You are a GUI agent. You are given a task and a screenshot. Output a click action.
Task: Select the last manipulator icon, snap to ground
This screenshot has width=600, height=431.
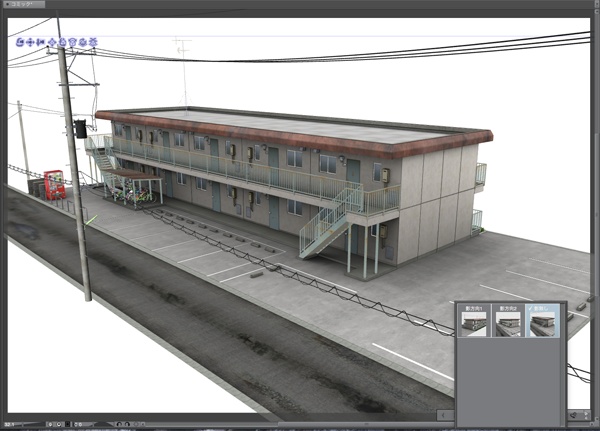point(93,42)
